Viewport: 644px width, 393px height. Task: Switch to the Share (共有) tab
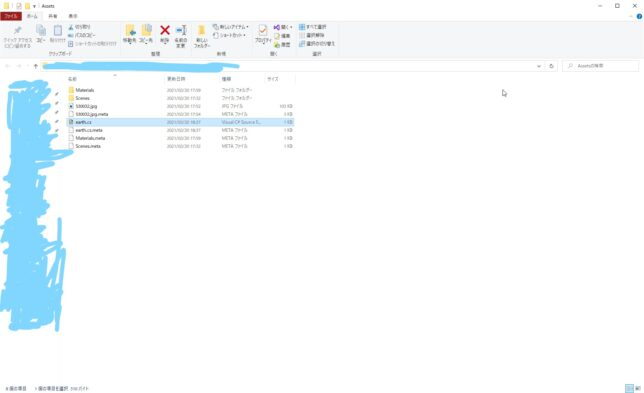53,16
